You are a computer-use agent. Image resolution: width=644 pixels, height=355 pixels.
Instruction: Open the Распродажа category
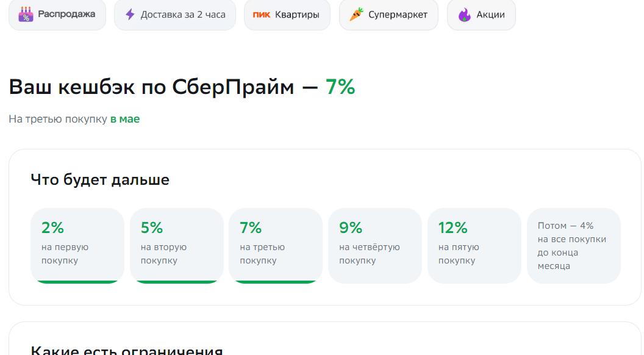57,15
